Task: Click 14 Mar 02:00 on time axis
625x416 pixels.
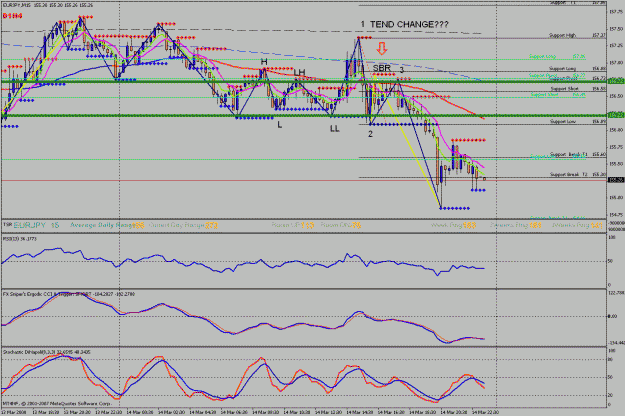Action: 171,412
